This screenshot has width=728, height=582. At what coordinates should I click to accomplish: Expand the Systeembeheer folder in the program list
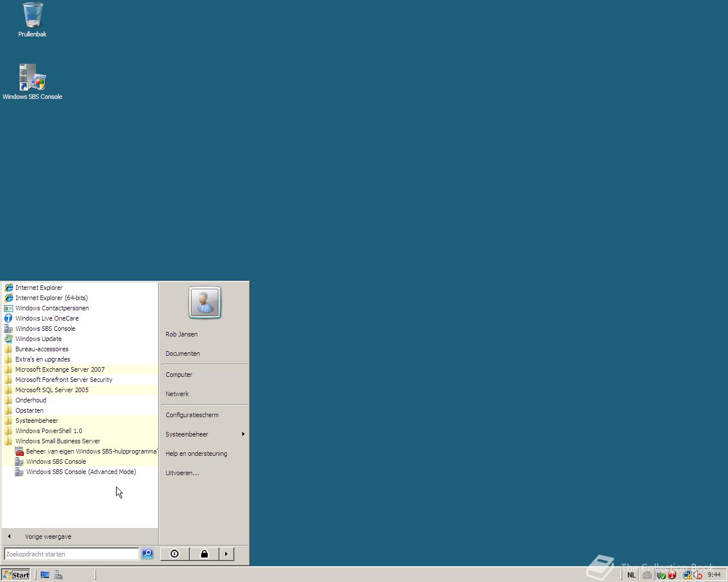pyautogui.click(x=80, y=421)
